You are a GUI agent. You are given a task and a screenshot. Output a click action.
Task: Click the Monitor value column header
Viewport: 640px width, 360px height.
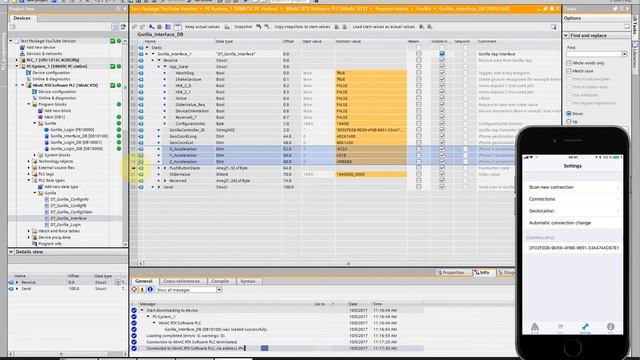(x=371, y=41)
